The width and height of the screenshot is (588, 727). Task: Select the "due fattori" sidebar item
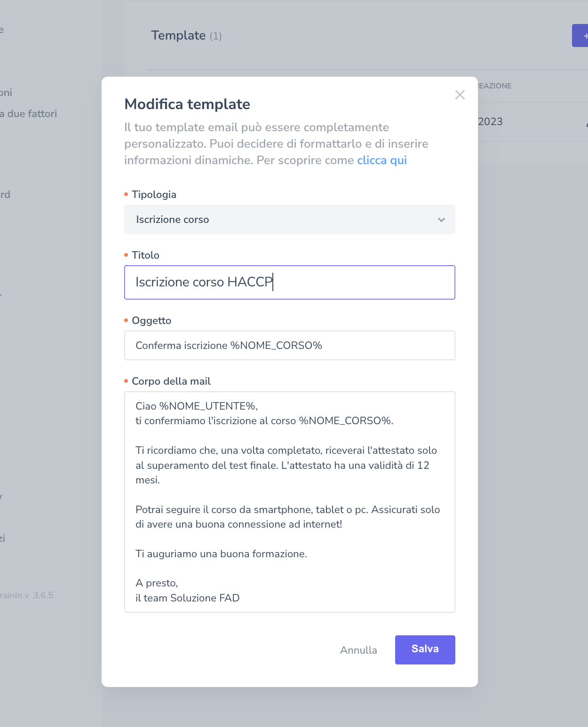tap(31, 114)
